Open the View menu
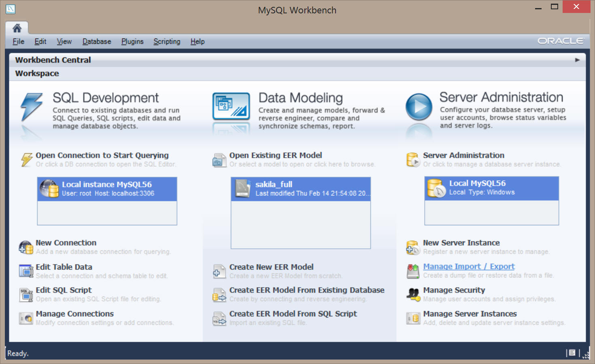Screen dimensions: 595x364 pos(64,41)
